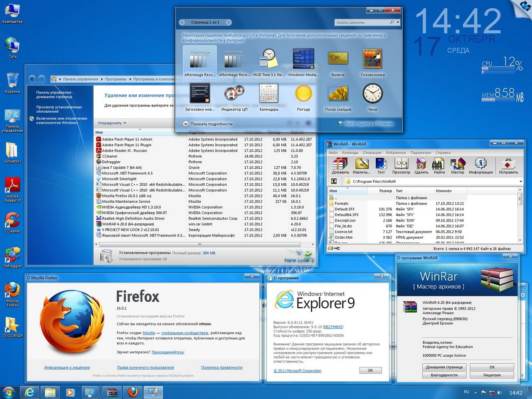The height and width of the screenshot is (399, 532).
Task: Select the Головоломка gadget
Action: pyautogui.click(x=372, y=62)
